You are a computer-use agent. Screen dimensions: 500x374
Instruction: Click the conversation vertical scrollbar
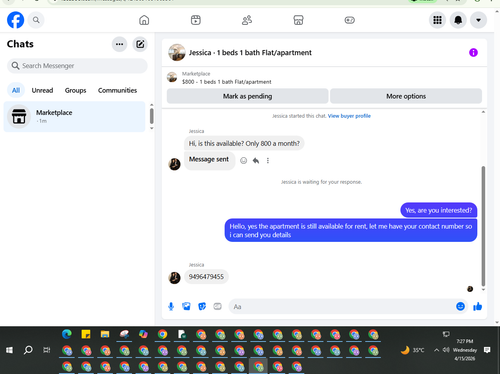(x=483, y=226)
